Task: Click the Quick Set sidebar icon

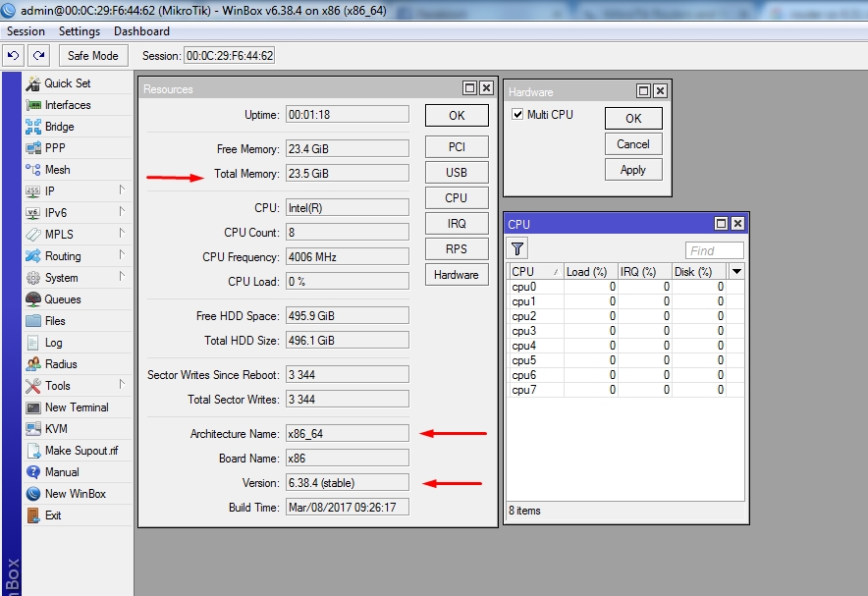Action: tap(33, 83)
